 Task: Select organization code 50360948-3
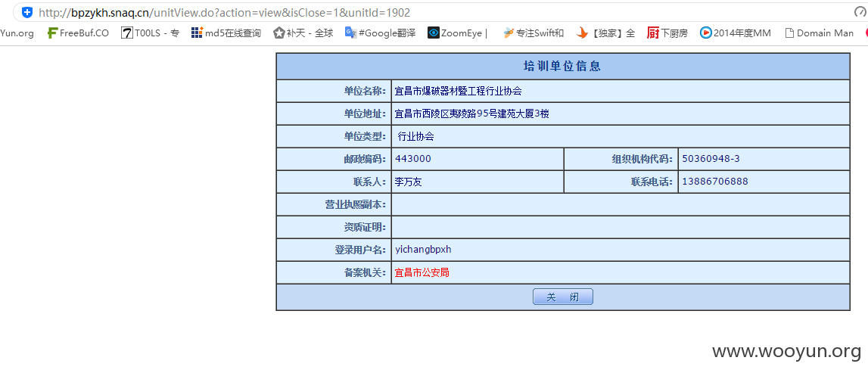point(711,159)
